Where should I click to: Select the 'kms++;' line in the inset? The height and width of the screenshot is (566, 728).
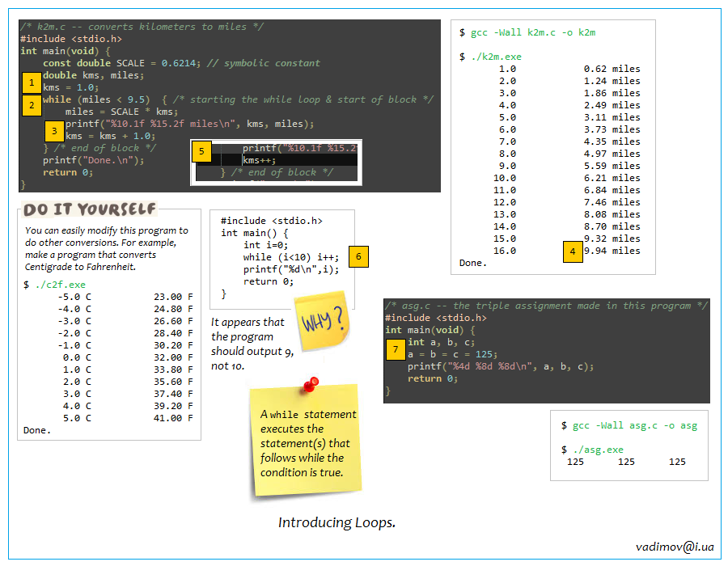point(259,161)
